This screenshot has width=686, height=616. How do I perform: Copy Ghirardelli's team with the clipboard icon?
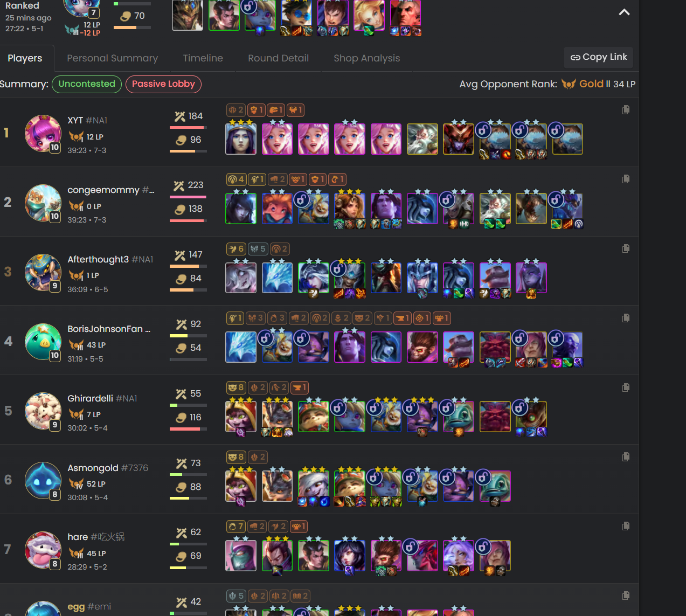[626, 387]
